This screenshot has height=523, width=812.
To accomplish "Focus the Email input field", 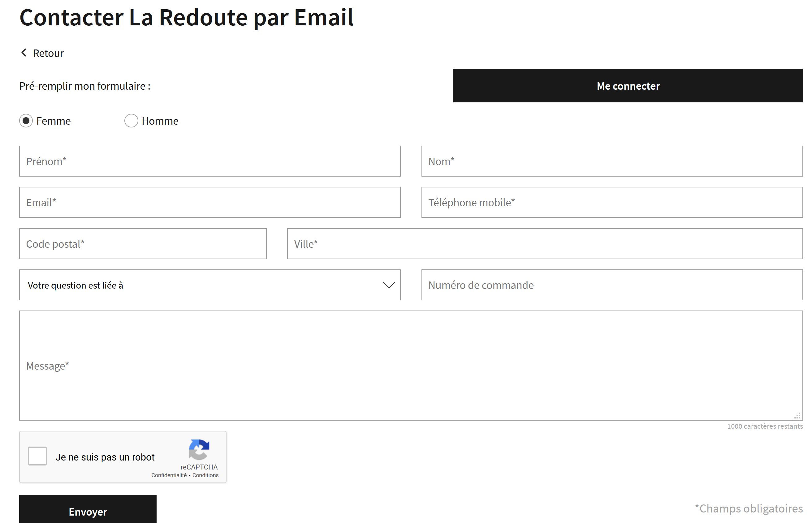I will [209, 202].
